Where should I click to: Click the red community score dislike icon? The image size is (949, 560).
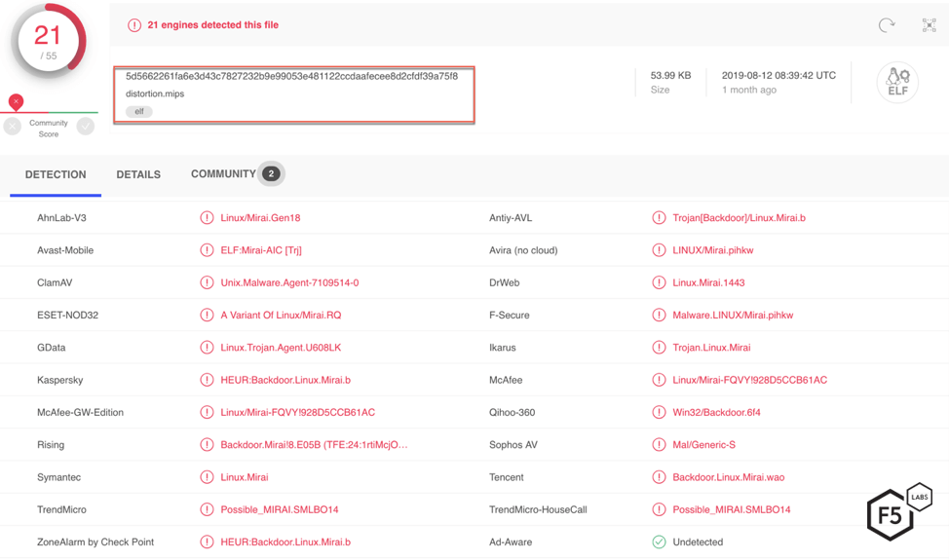[x=16, y=102]
